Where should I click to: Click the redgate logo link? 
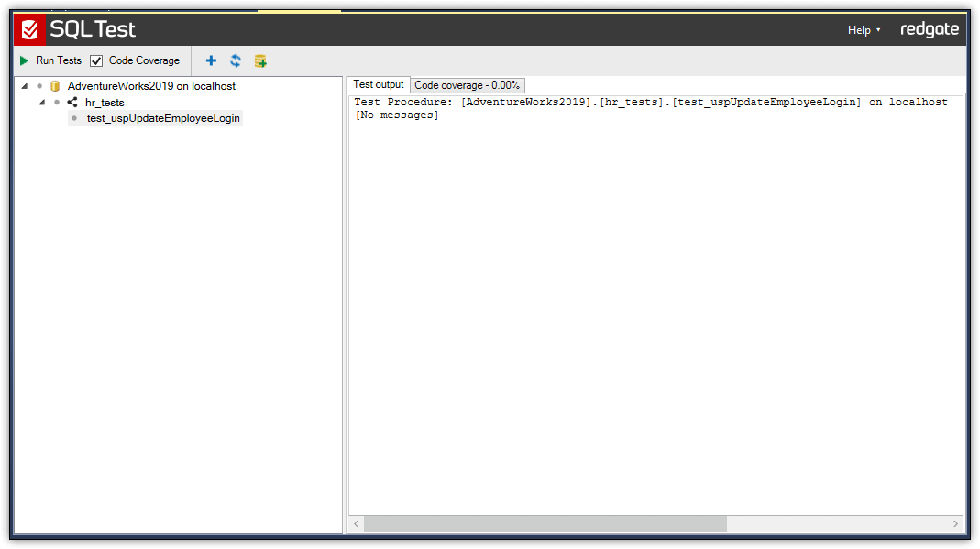pyautogui.click(x=929, y=30)
